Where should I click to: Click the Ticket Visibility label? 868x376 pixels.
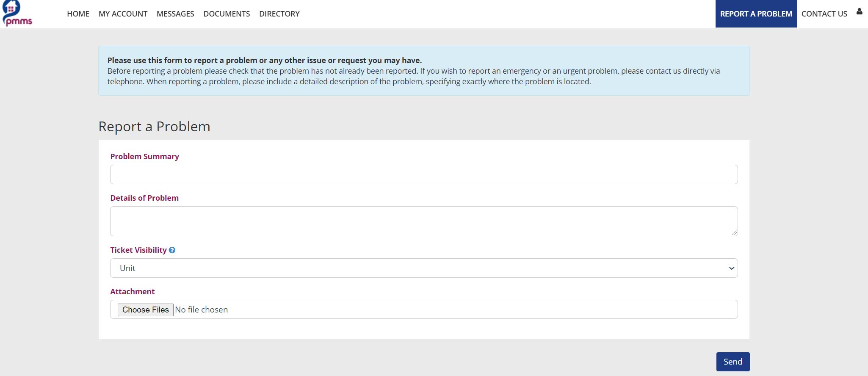tap(138, 250)
